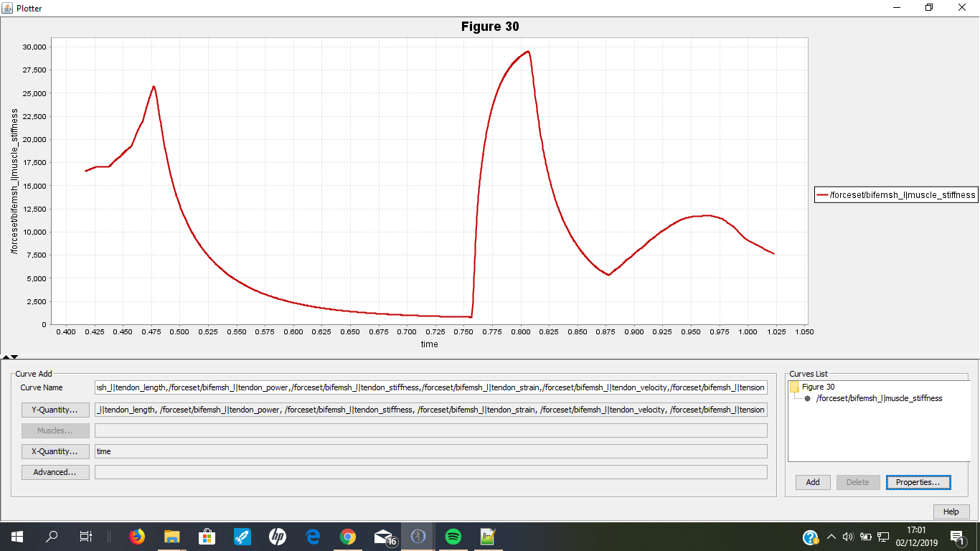Open green notepad app on taskbar
The image size is (980, 551).
(x=489, y=537)
